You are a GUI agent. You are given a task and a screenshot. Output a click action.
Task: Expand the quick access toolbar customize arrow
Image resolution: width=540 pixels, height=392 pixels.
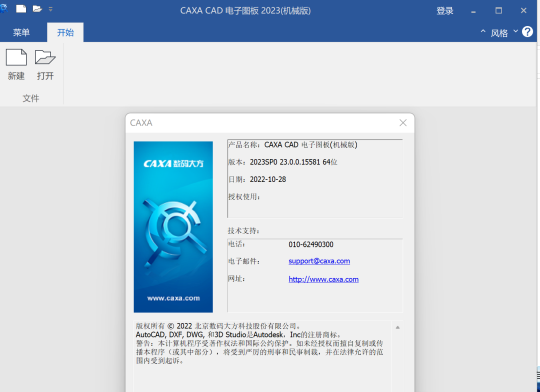click(x=50, y=8)
